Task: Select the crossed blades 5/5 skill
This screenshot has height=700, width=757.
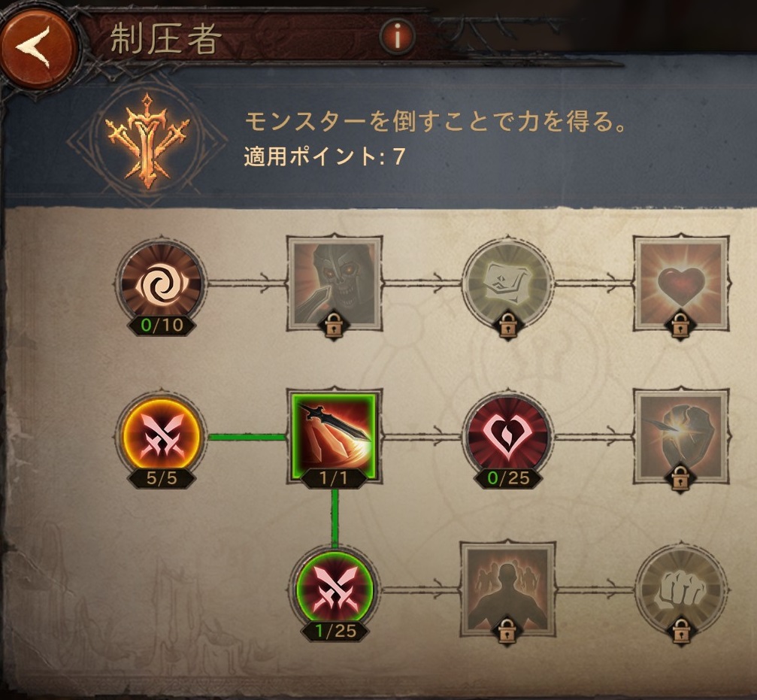Action: click(x=161, y=437)
